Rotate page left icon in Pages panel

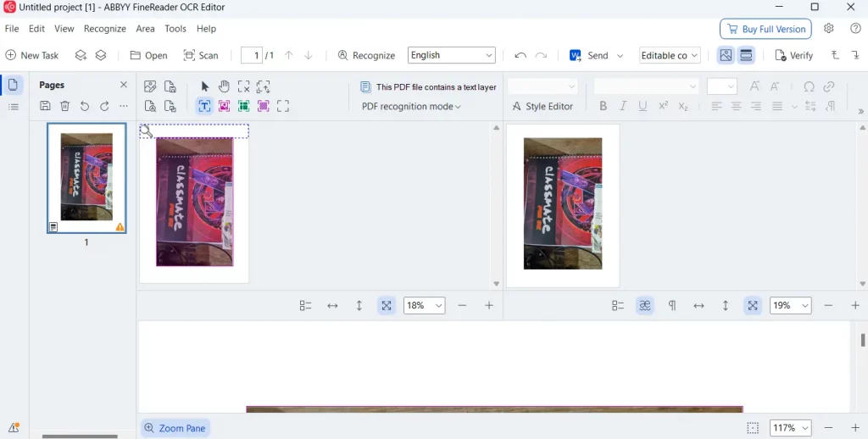coord(85,106)
